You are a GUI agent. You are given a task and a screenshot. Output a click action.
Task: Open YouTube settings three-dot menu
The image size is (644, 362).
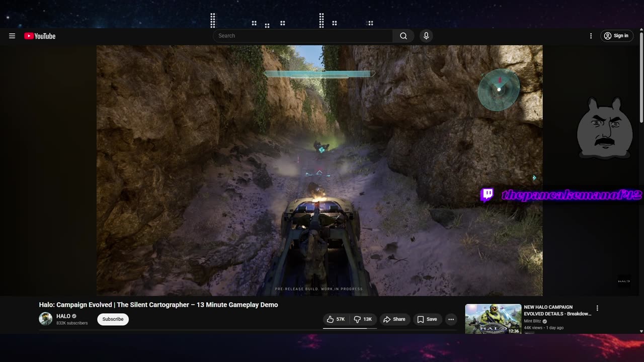coord(591,36)
